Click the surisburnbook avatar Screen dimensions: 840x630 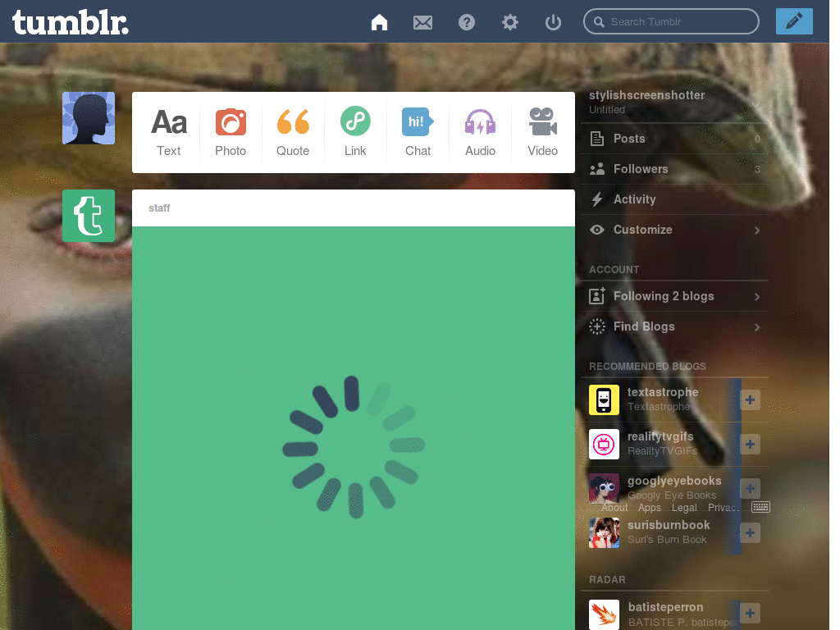click(604, 533)
